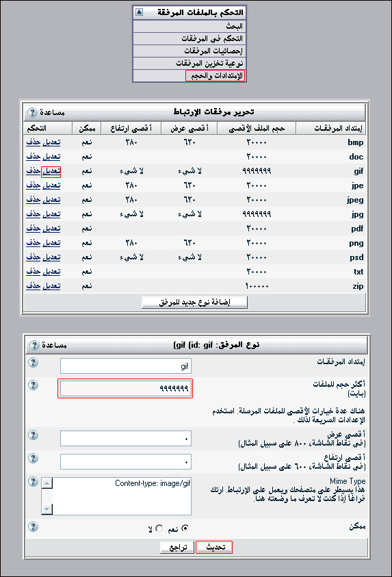The image size is (392, 577).
Task: Click حذف link for jpe row
Action: point(33,185)
